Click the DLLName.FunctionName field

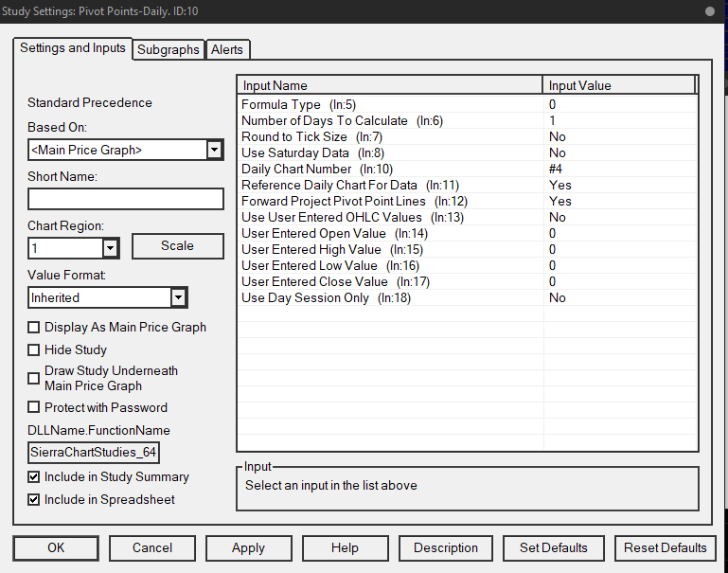(x=94, y=453)
